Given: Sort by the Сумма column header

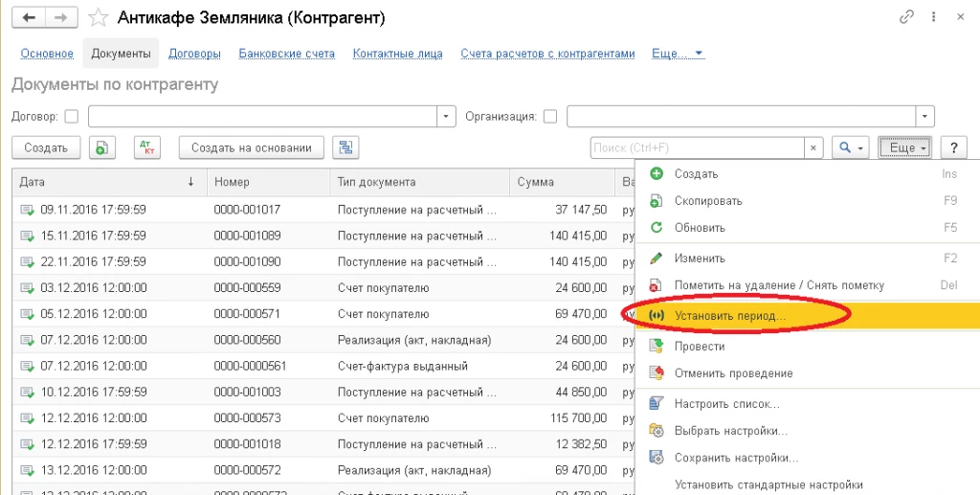Looking at the screenshot, I should pyautogui.click(x=562, y=183).
